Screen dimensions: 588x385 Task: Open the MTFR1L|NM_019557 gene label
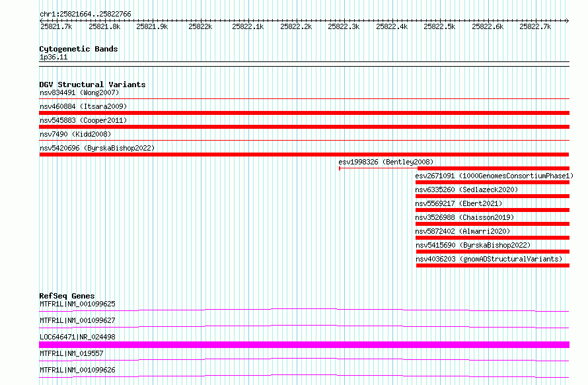point(71,353)
